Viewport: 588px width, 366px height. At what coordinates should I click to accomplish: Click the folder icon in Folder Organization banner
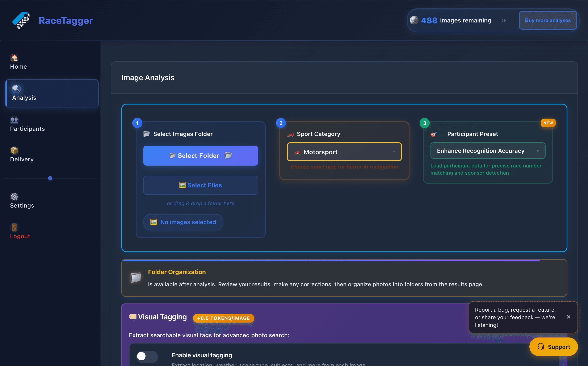pos(136,277)
